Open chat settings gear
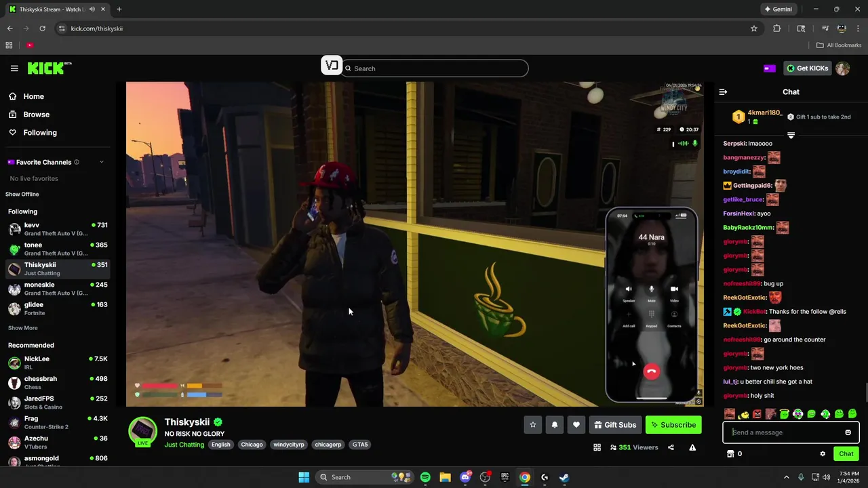 (823, 454)
